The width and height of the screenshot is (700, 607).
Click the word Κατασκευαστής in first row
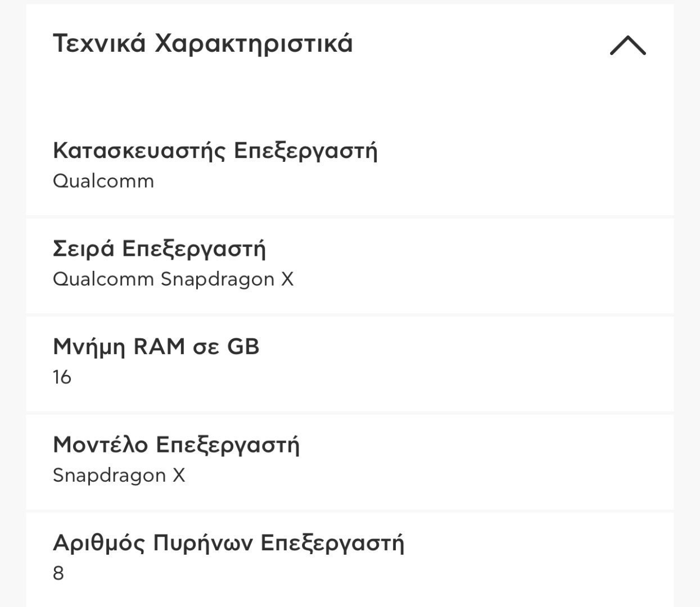[139, 151]
